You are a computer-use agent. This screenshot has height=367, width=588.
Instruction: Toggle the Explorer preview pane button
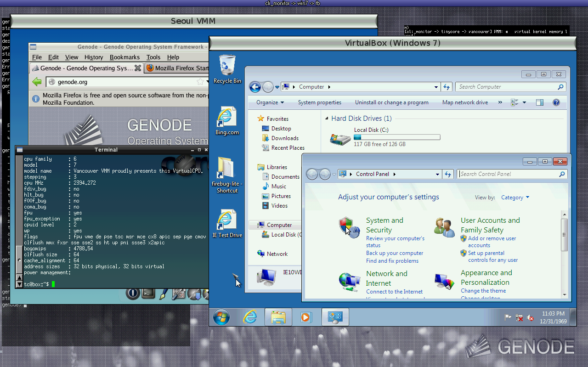[539, 102]
